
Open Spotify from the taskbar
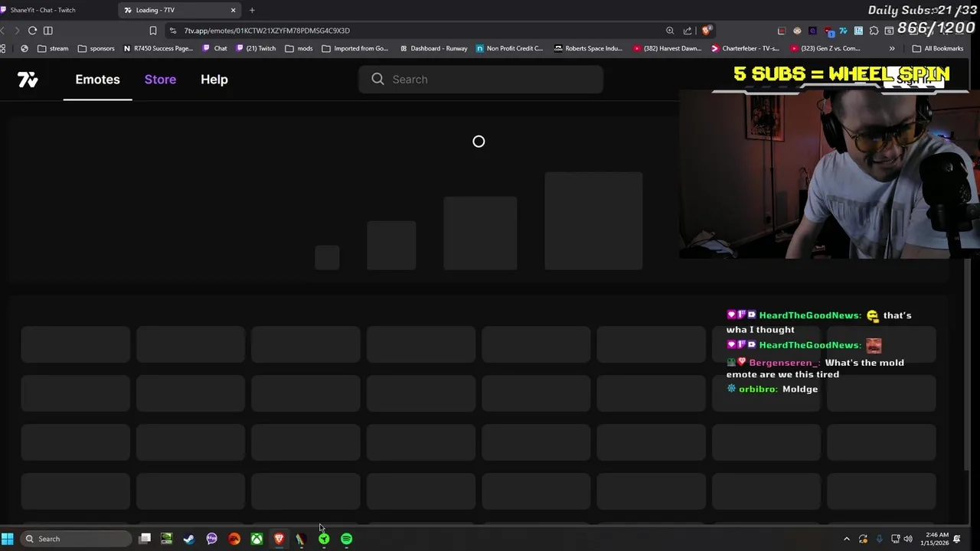click(347, 539)
